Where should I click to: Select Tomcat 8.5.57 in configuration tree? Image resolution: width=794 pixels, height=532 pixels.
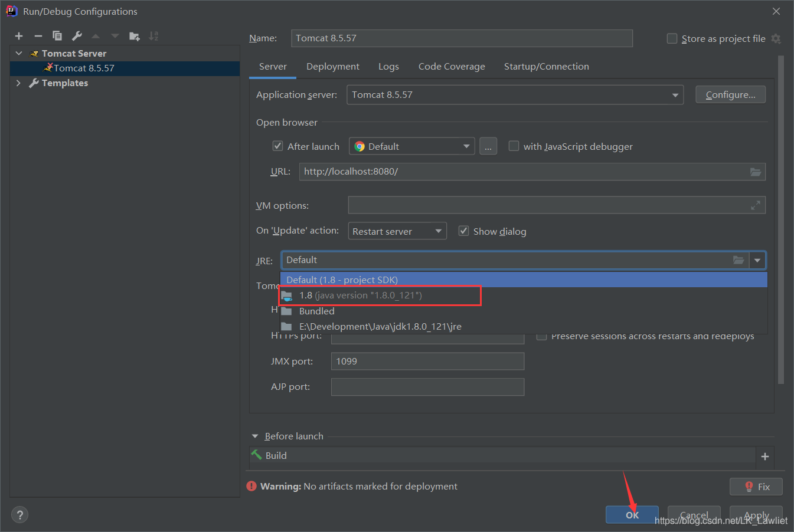(x=125, y=68)
